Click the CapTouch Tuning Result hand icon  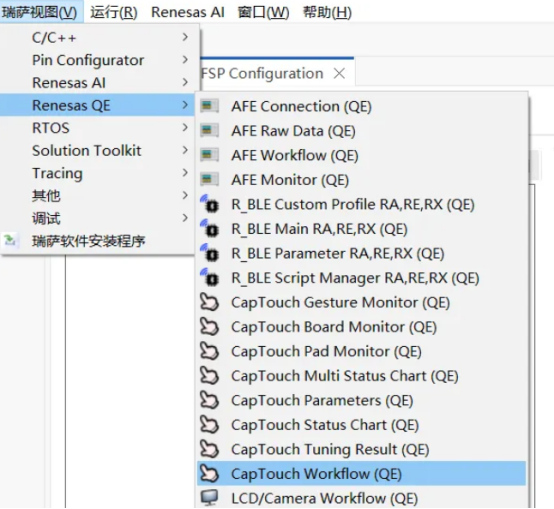(x=210, y=449)
